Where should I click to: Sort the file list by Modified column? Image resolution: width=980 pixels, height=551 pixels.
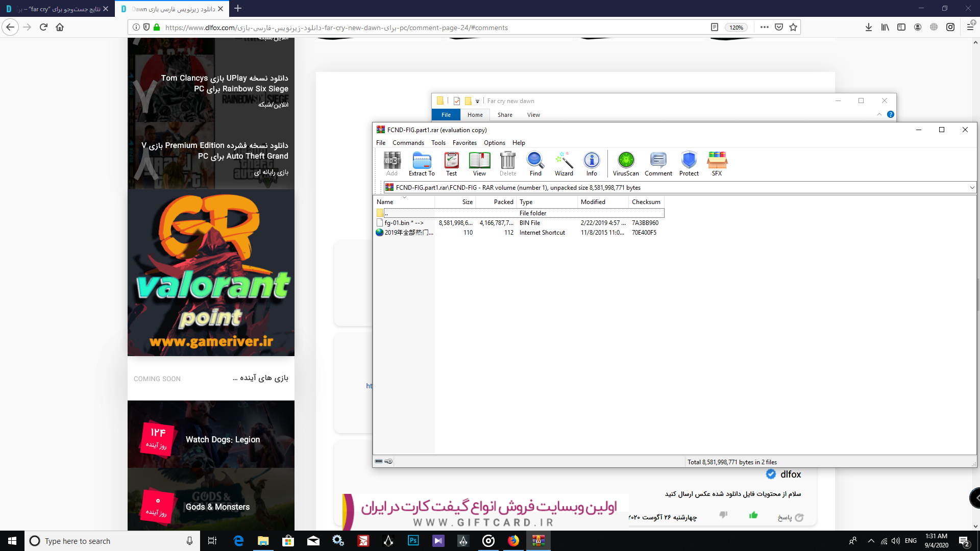coord(593,202)
